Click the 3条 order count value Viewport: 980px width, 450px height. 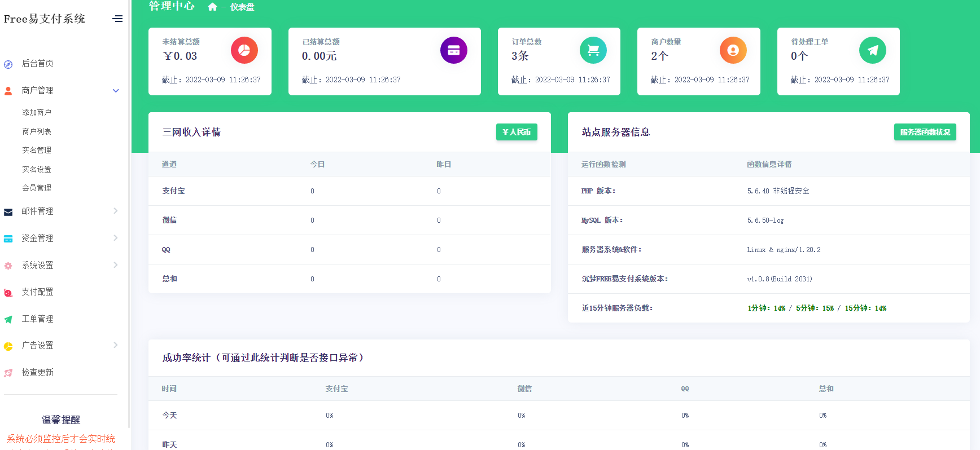click(x=520, y=56)
